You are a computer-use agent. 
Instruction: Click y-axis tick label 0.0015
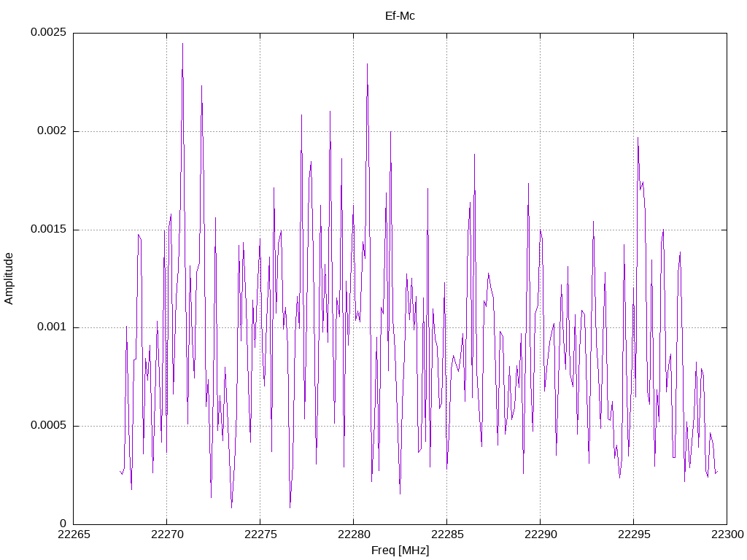[49, 229]
